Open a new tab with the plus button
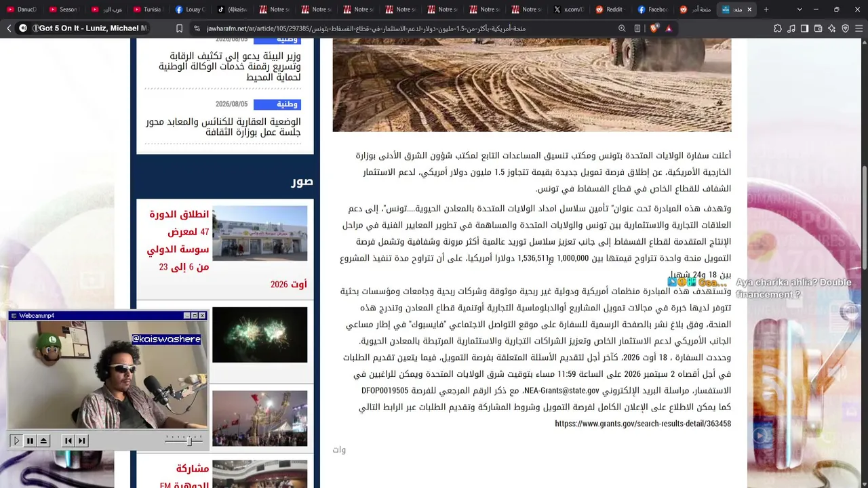Viewport: 868px width, 488px height. pyautogui.click(x=766, y=9)
